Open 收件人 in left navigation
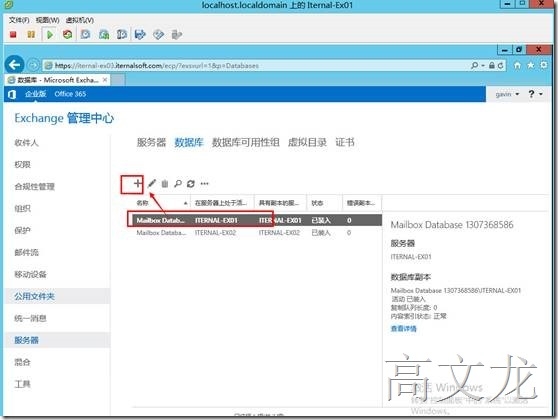 pos(26,143)
